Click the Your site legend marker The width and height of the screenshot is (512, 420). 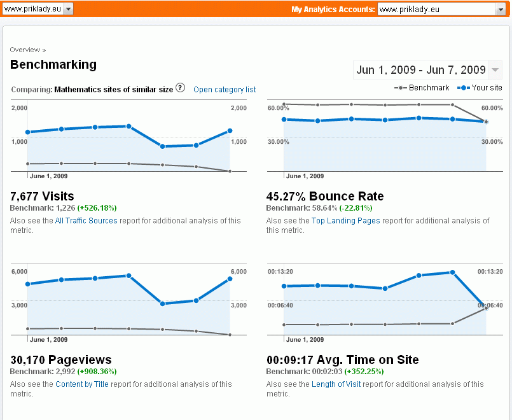point(464,88)
